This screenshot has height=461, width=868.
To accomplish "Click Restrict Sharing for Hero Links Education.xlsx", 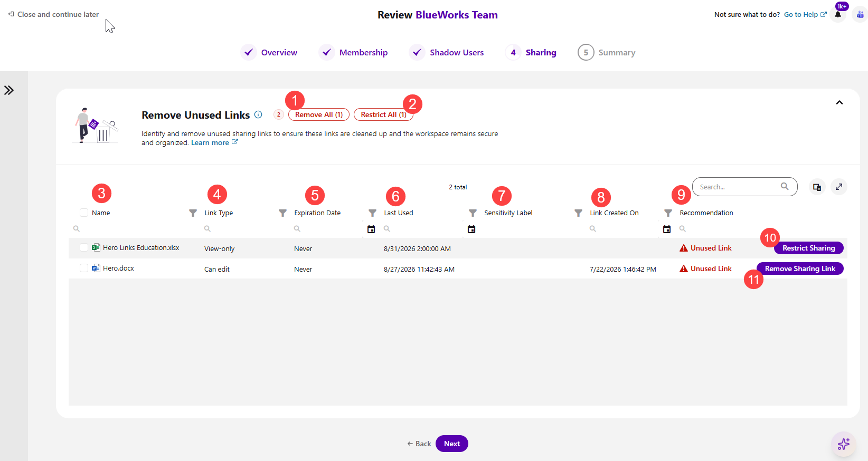I will point(809,248).
